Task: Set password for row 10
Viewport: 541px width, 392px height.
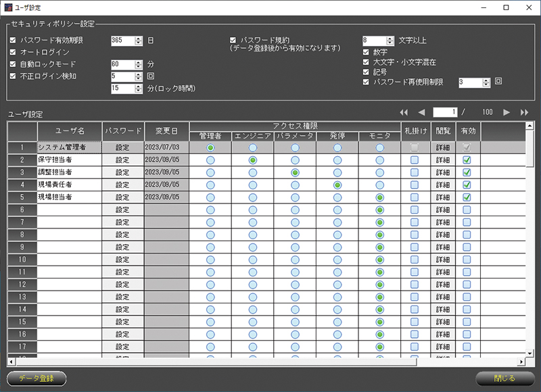Action: point(123,260)
